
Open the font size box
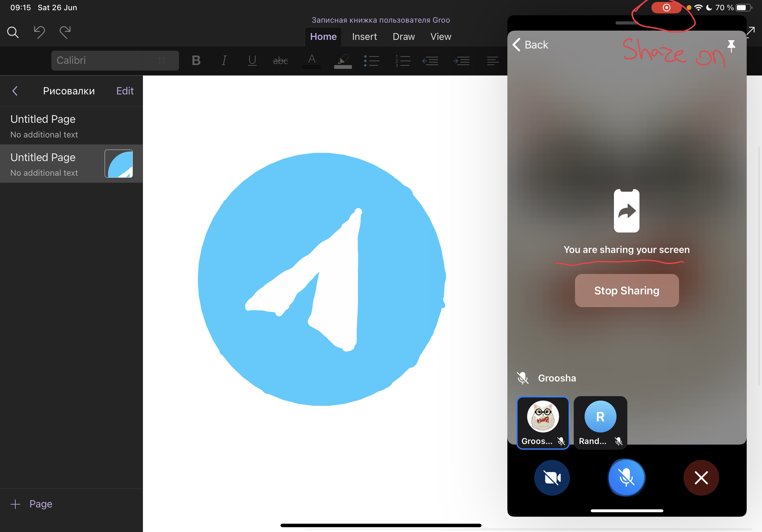(161, 60)
